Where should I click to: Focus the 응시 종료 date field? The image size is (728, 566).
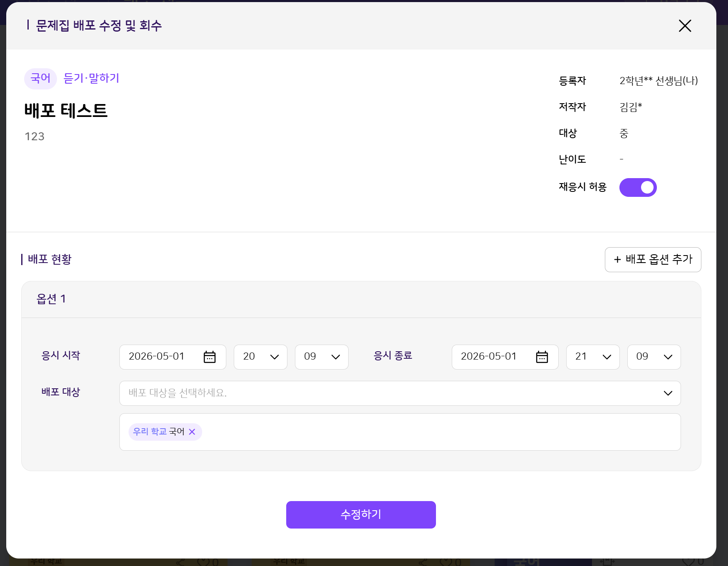pyautogui.click(x=505, y=357)
